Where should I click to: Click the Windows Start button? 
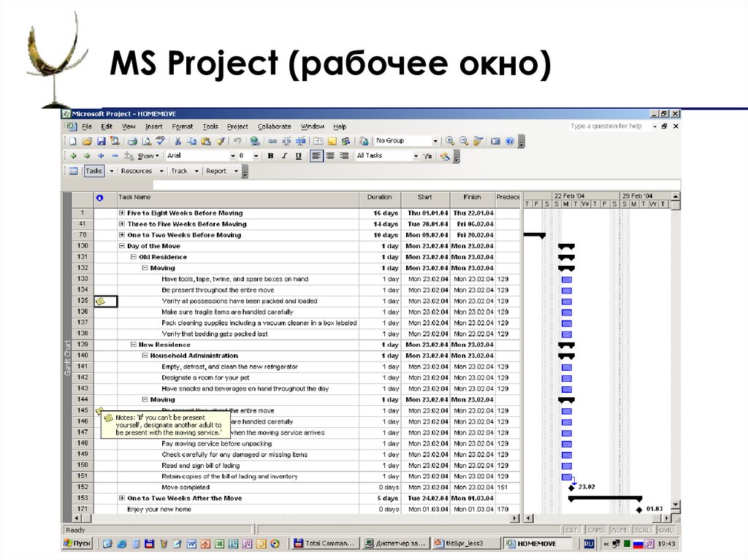(x=77, y=543)
